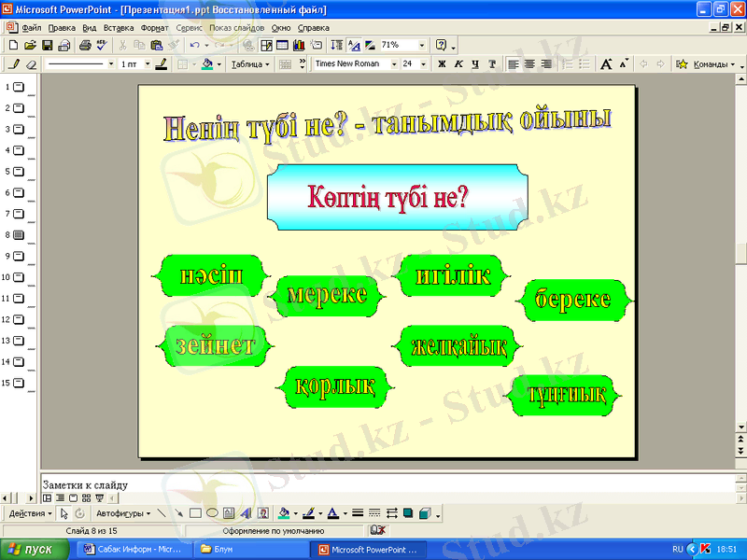This screenshot has height=560, width=747.
Task: Select the Rectangle drawing tool
Action: tap(195, 513)
